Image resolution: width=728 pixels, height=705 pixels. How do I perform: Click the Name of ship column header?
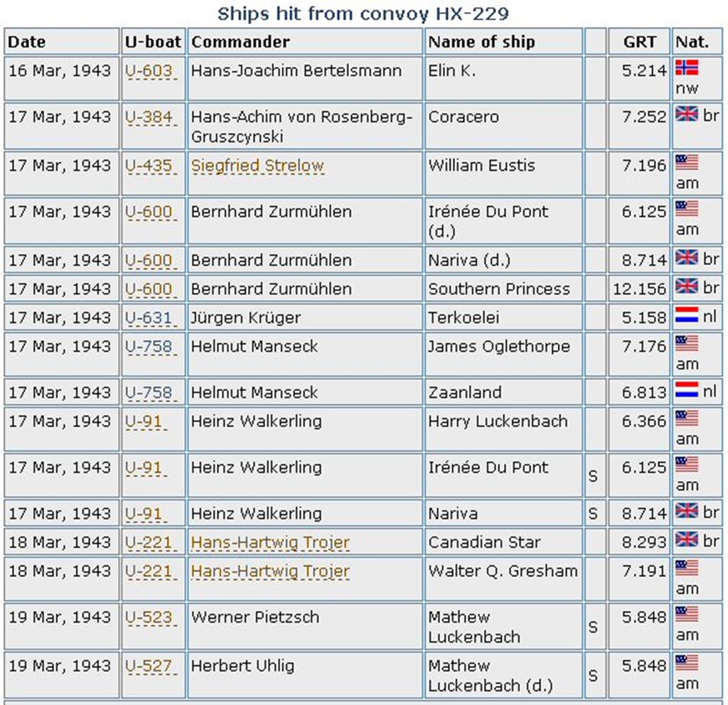coord(481,42)
